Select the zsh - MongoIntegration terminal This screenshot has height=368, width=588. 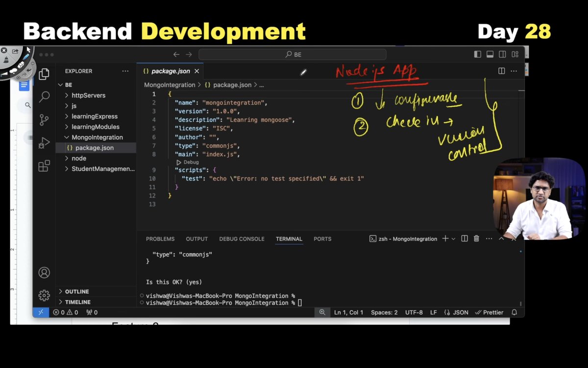(x=403, y=239)
